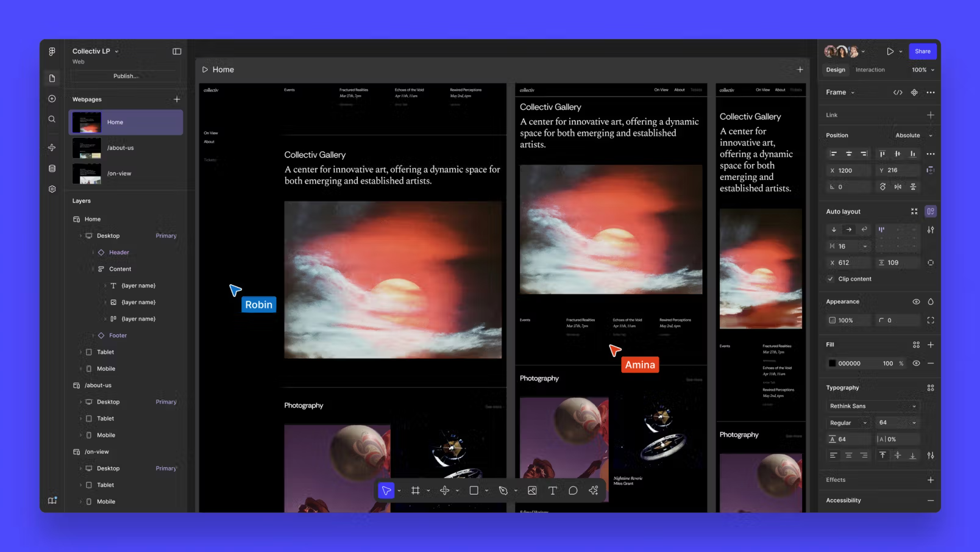980x552 pixels.
Task: Toggle fill visibility with the eye icon
Action: [x=916, y=363]
